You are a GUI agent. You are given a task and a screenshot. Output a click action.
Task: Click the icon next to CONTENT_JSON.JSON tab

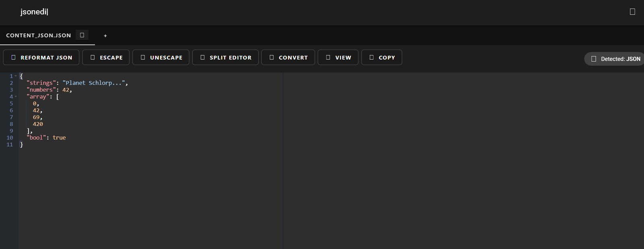point(82,35)
